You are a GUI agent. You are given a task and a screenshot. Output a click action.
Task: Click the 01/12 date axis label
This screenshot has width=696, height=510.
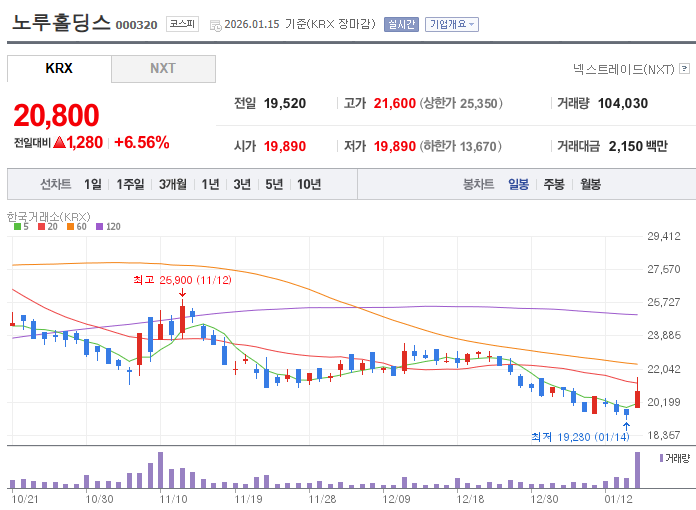point(618,499)
